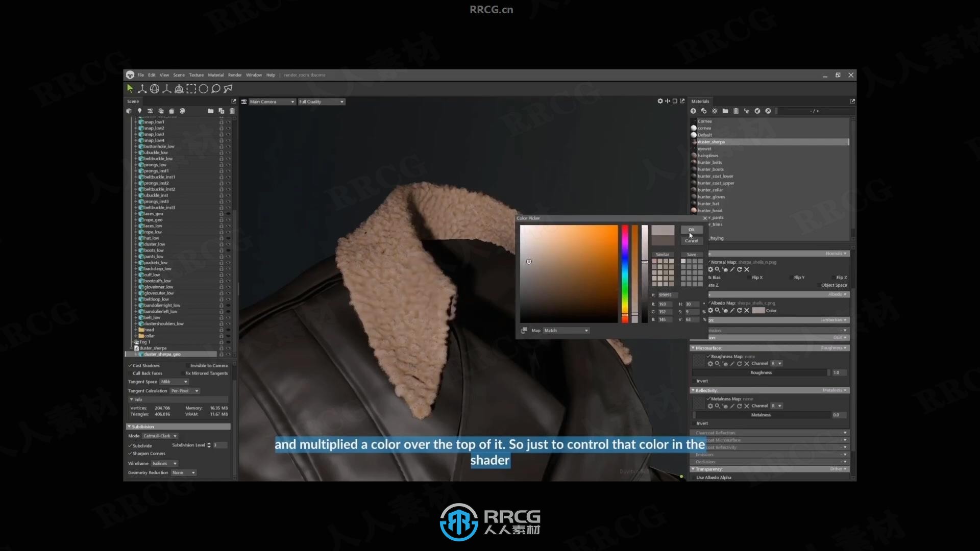Duplicate the selected material
The image size is (980, 551).
(704, 111)
